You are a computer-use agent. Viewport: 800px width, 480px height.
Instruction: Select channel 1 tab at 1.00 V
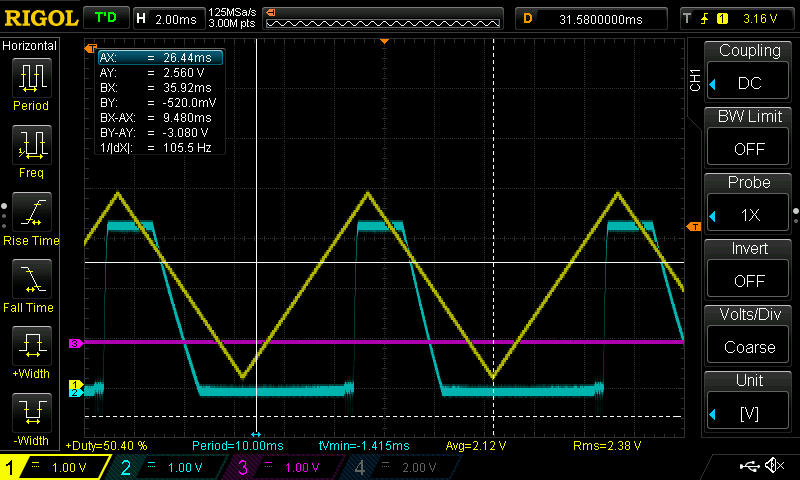pyautogui.click(x=54, y=467)
